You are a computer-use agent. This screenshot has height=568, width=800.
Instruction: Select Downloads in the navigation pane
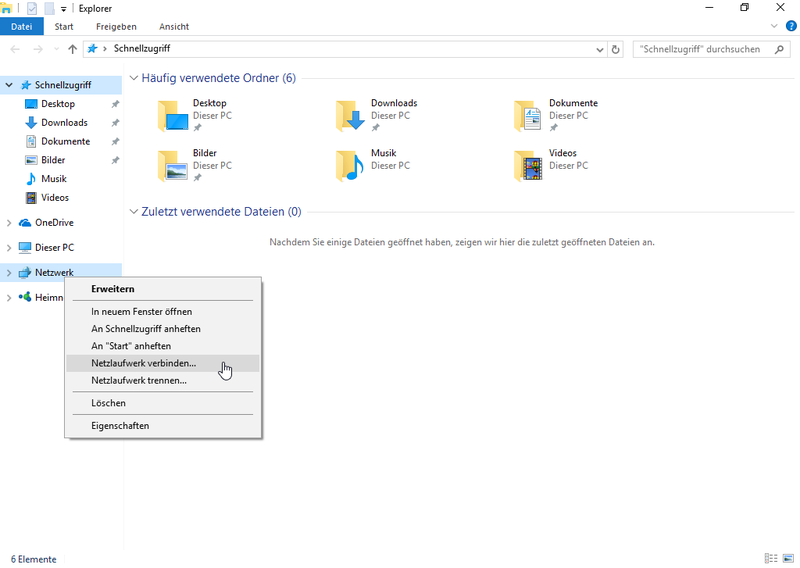(64, 123)
